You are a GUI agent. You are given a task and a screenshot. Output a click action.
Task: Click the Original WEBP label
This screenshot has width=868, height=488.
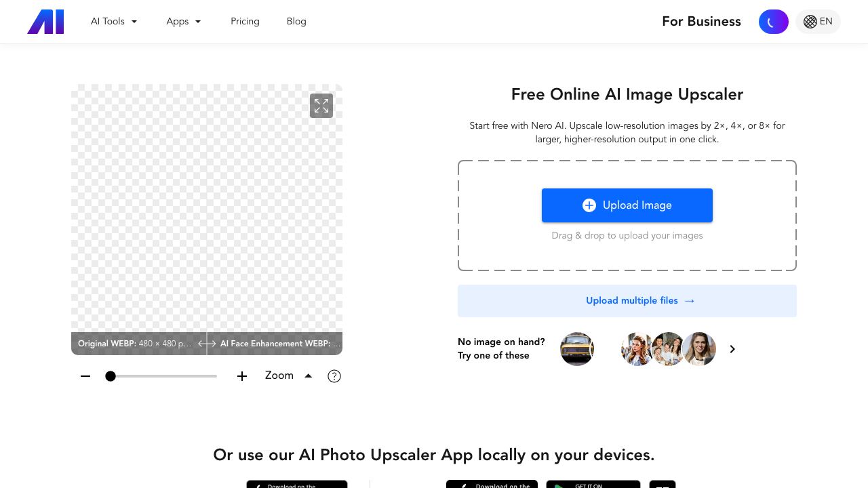(134, 344)
